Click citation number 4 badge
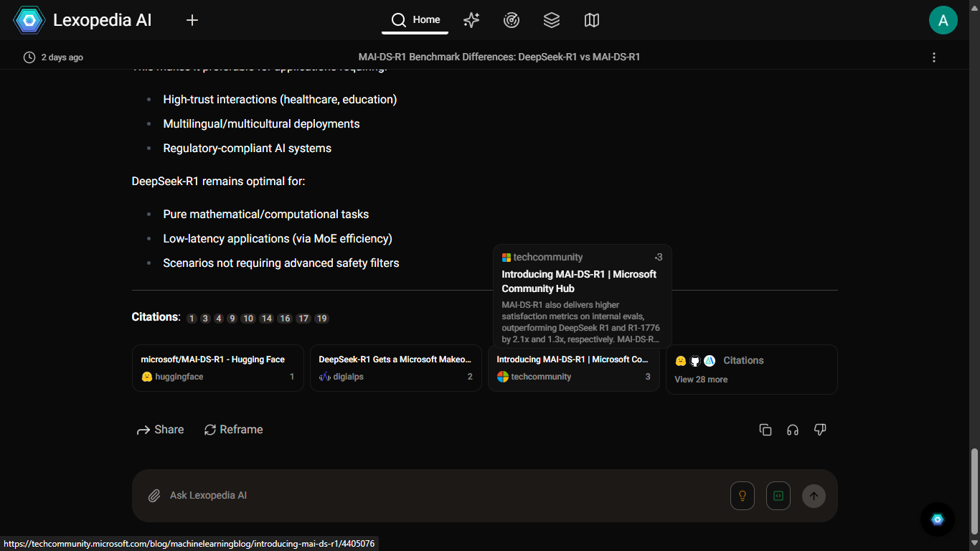The width and height of the screenshot is (980, 551). click(219, 319)
